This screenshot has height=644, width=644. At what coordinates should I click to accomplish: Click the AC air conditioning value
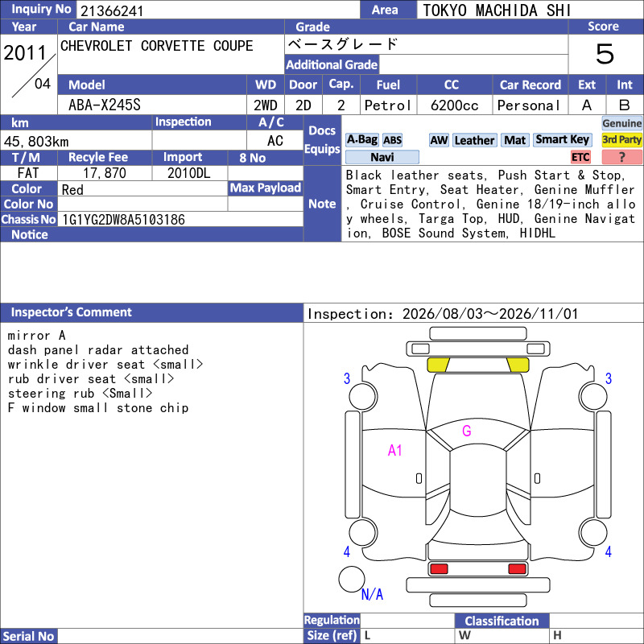point(275,141)
